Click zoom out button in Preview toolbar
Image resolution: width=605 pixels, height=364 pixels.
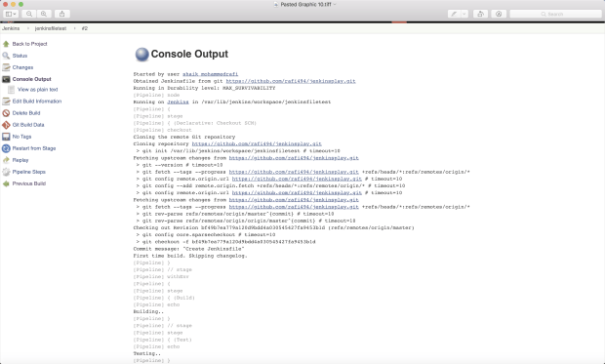click(x=29, y=14)
